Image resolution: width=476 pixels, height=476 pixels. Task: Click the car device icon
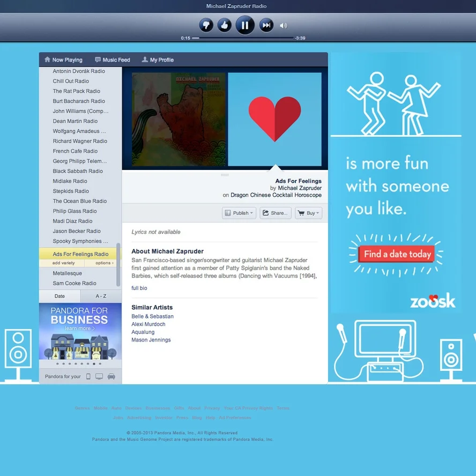pos(111,376)
